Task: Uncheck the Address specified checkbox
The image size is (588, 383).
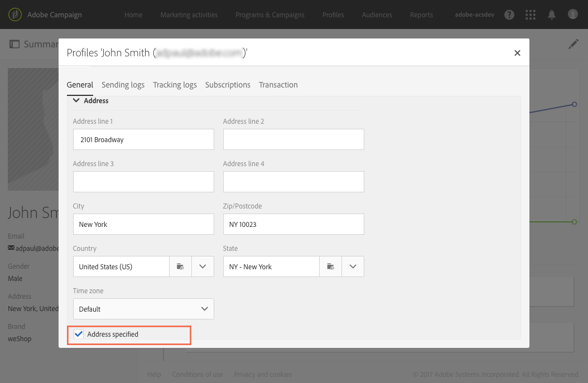Action: (x=78, y=334)
